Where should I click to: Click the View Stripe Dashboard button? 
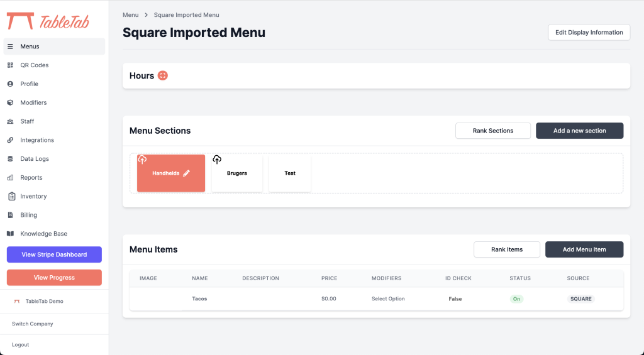click(x=54, y=254)
